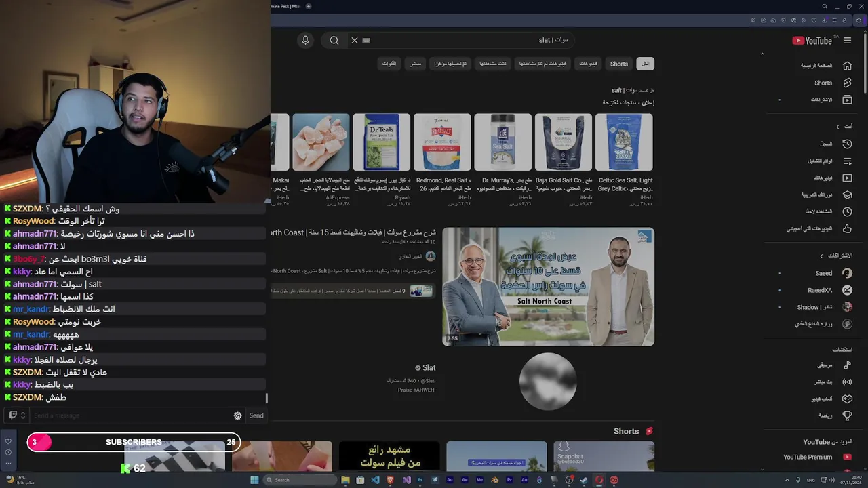The height and width of the screenshot is (488, 868).
Task: Open Your videos icon in sidebar
Action: (847, 178)
